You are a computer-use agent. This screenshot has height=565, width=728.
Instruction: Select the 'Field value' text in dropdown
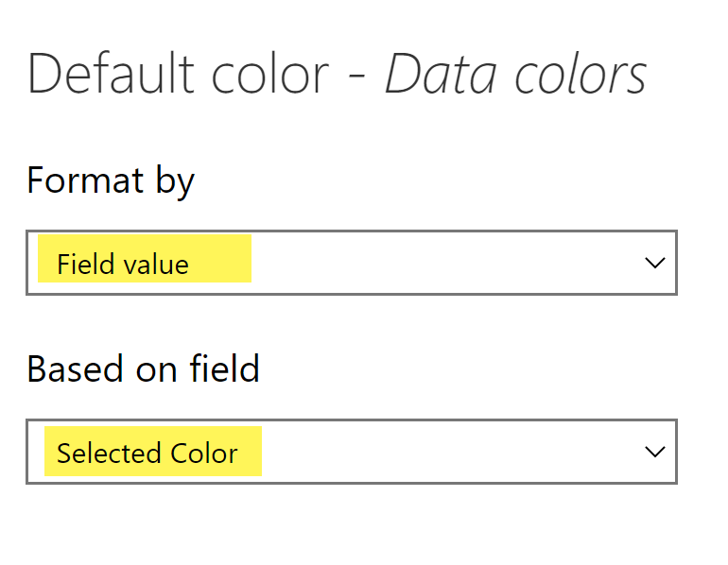[123, 265]
